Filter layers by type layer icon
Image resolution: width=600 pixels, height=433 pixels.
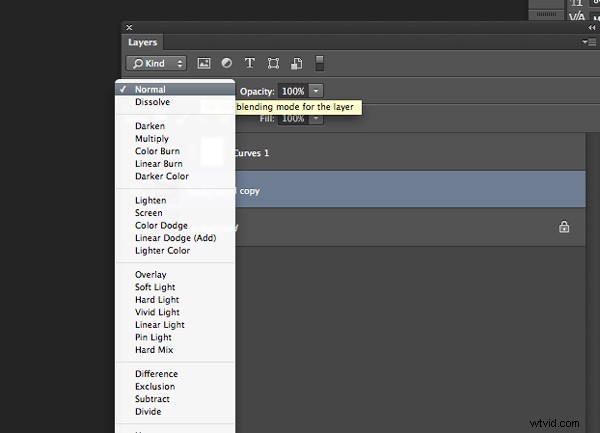point(250,63)
